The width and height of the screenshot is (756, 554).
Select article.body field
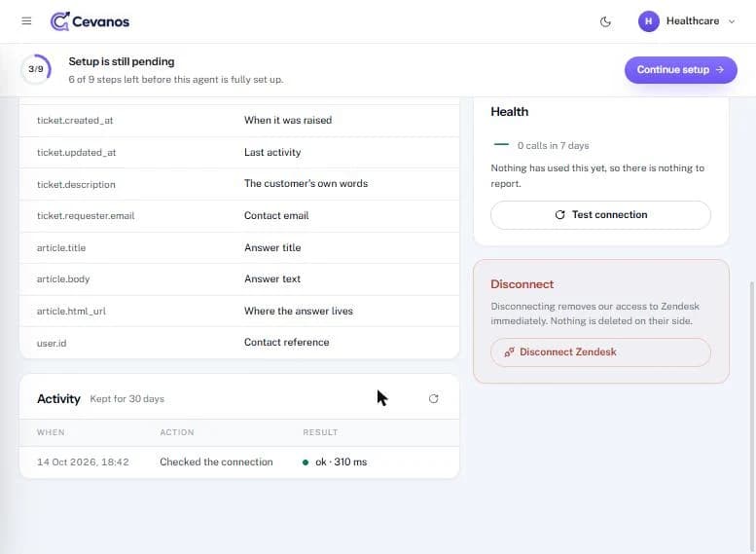(63, 278)
